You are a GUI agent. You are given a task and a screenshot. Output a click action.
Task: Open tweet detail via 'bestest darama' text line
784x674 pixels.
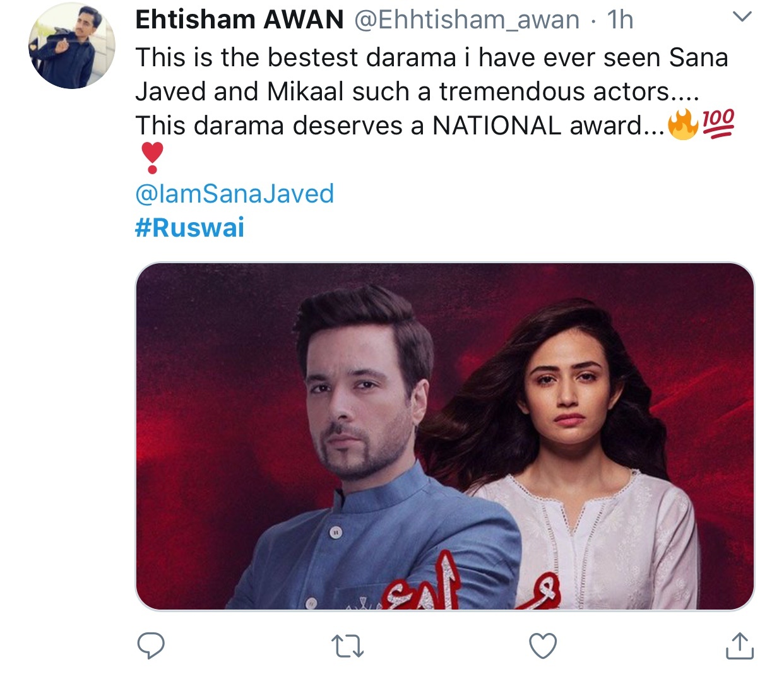pos(432,57)
